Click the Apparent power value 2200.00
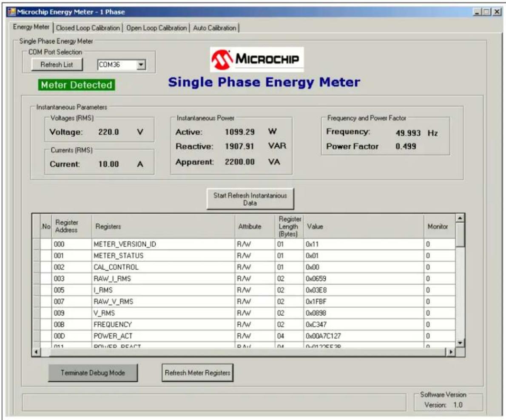506x420 pixels. click(240, 162)
